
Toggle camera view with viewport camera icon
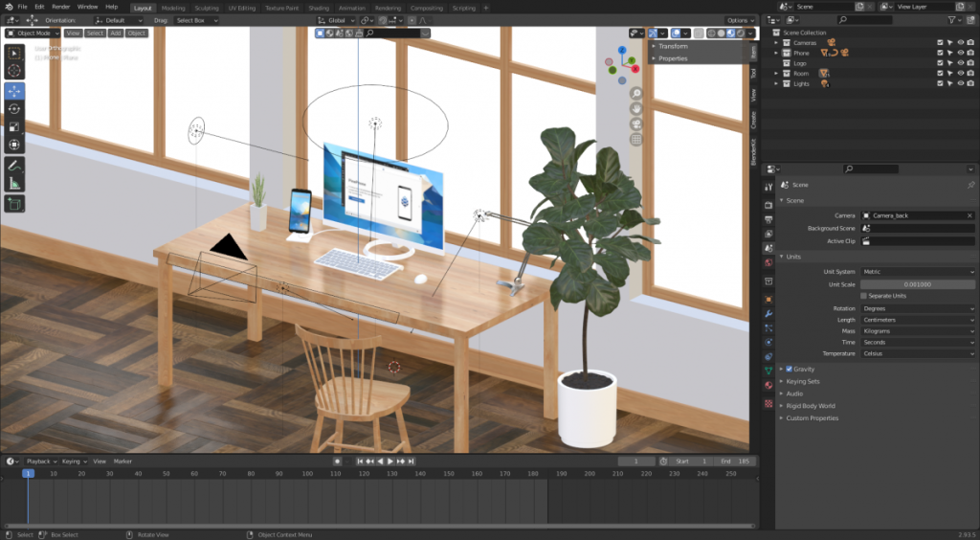[x=636, y=124]
